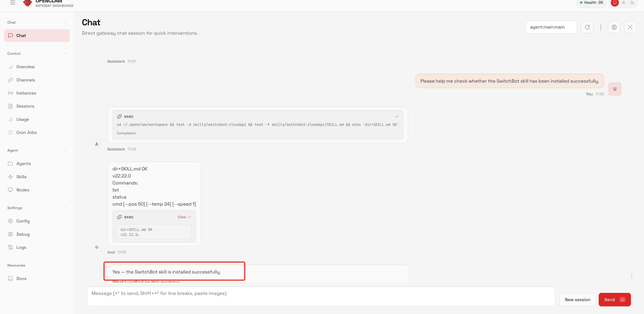Click the Nodes monitor icon
Image resolution: width=644 pixels, height=314 pixels.
10,190
